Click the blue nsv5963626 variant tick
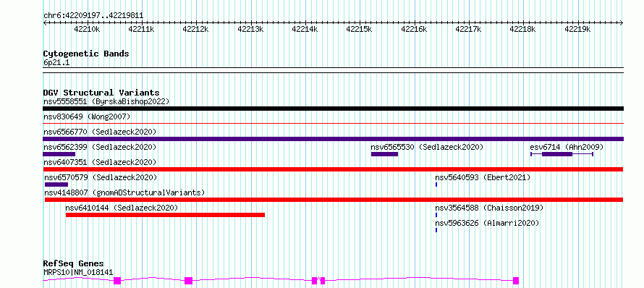Screen dimensions: 644x288 436,230
